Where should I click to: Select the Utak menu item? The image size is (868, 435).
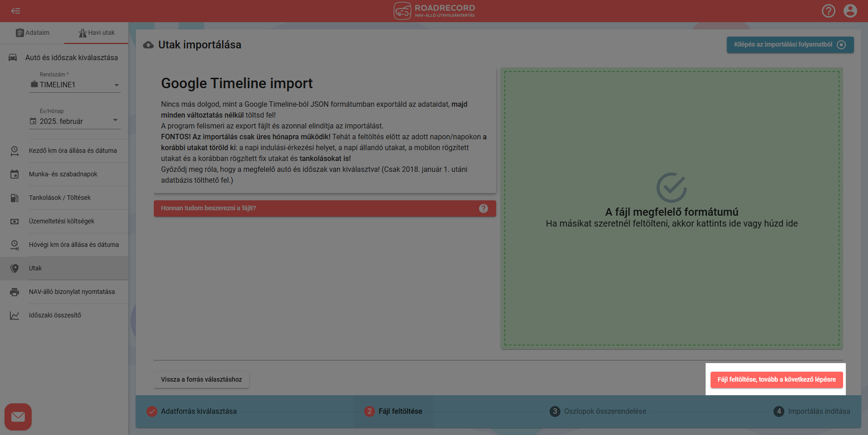click(x=64, y=268)
